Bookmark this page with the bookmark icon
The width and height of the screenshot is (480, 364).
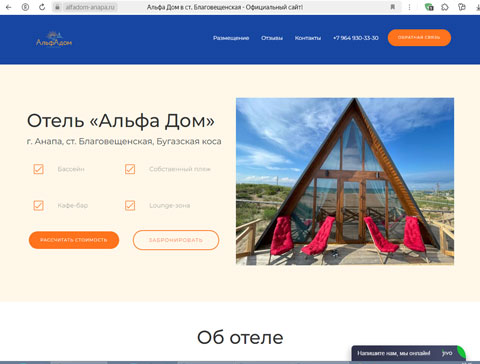pos(393,7)
